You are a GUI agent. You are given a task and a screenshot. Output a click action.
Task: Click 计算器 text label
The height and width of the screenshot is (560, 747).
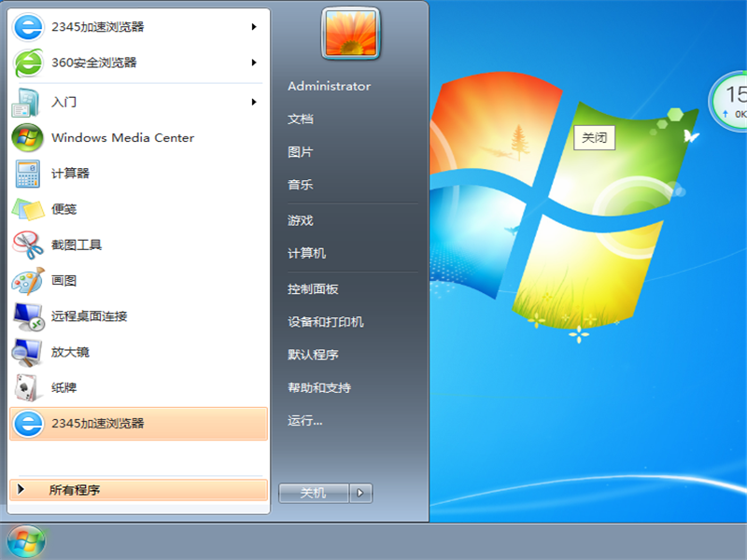pos(71,174)
